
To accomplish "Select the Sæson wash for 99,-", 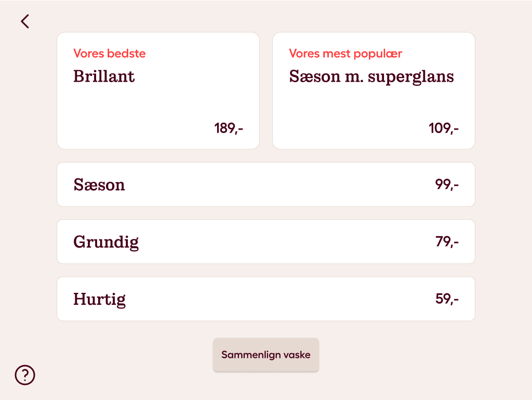I will tap(266, 184).
